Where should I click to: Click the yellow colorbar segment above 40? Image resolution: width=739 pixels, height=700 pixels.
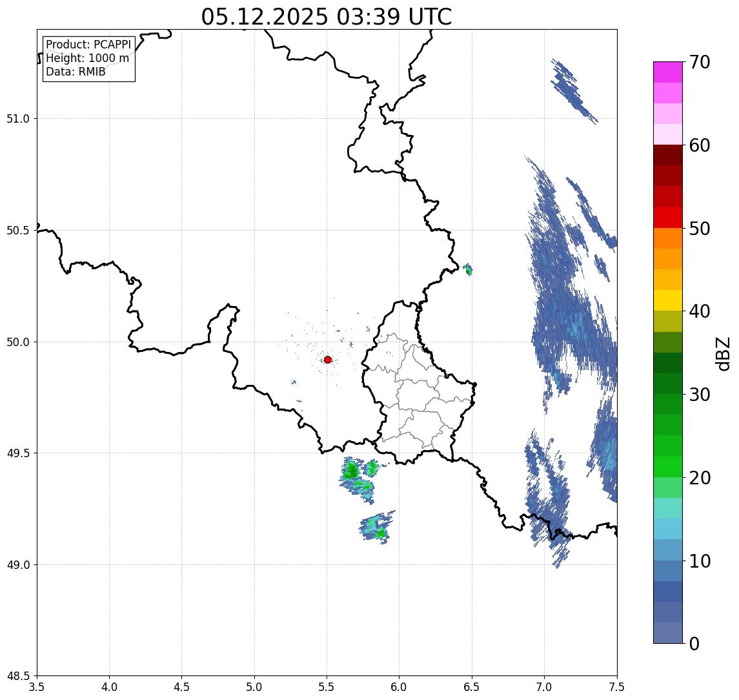pyautogui.click(x=668, y=300)
